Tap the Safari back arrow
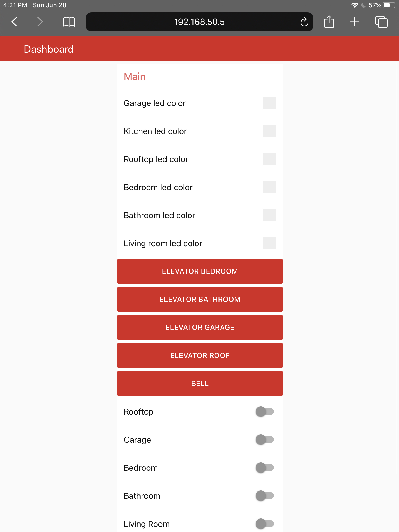Image resolution: width=399 pixels, height=532 pixels. [x=15, y=22]
